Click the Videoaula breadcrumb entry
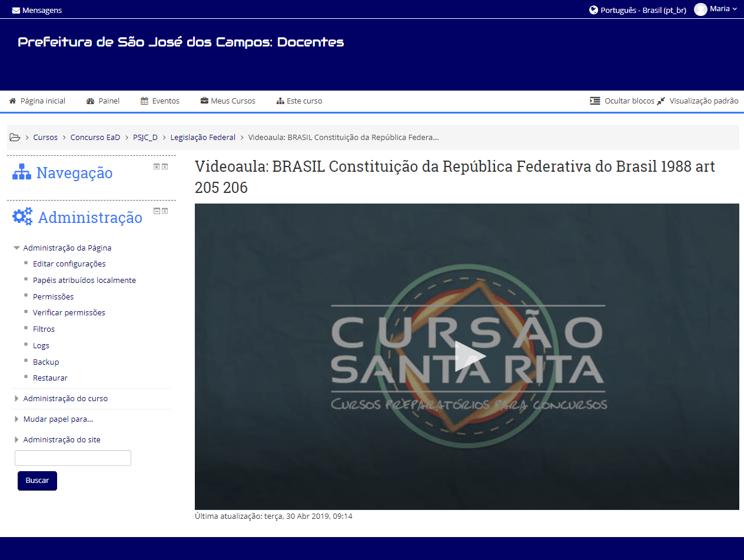 pyautogui.click(x=344, y=137)
